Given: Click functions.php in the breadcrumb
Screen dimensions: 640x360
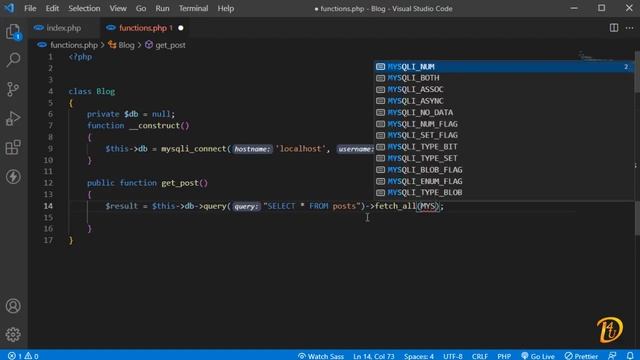Looking at the screenshot, I should 74,45.
